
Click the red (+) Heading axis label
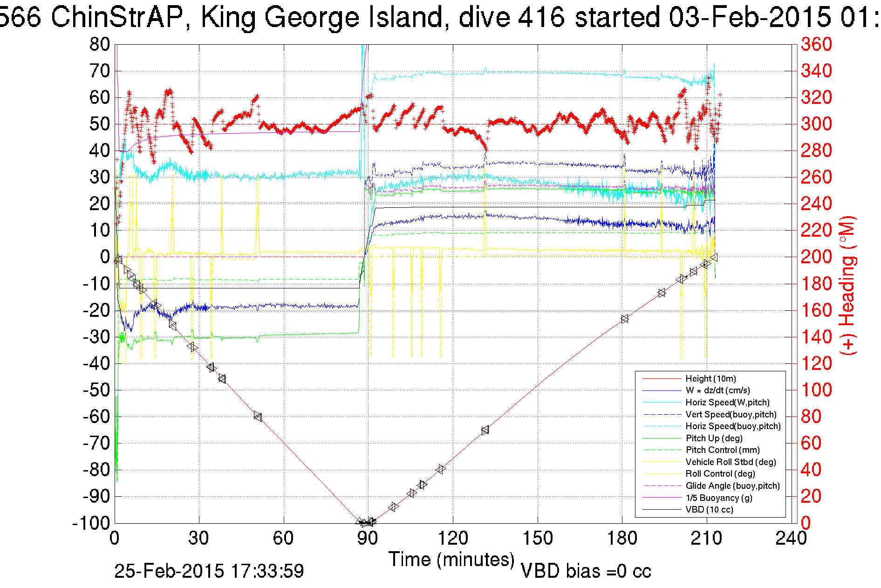(848, 286)
